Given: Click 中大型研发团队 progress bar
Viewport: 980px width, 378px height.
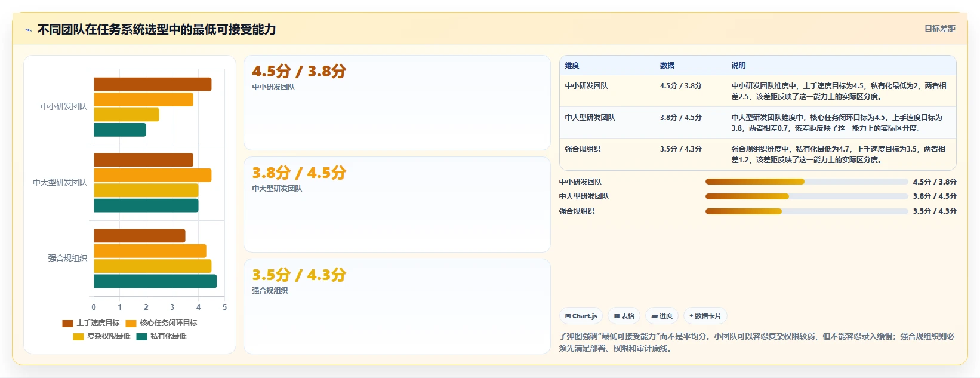Looking at the screenshot, I should click(x=806, y=196).
